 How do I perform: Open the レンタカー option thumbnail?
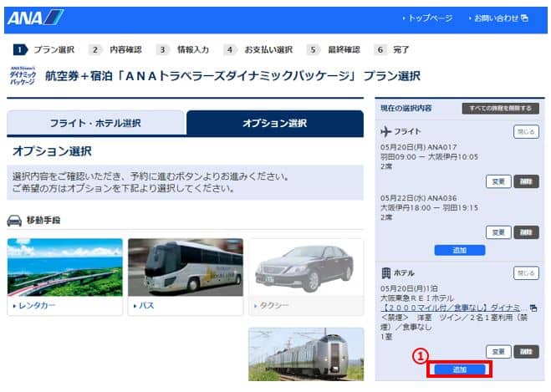[x=64, y=268]
